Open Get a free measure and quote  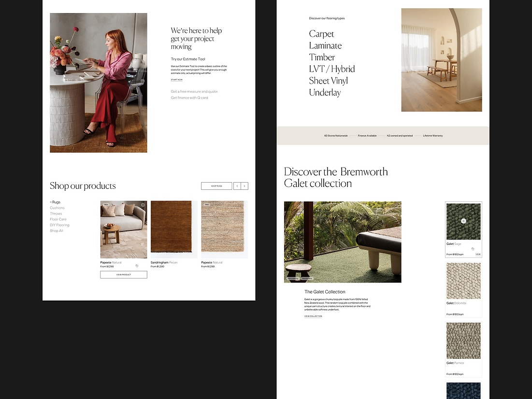(x=194, y=91)
